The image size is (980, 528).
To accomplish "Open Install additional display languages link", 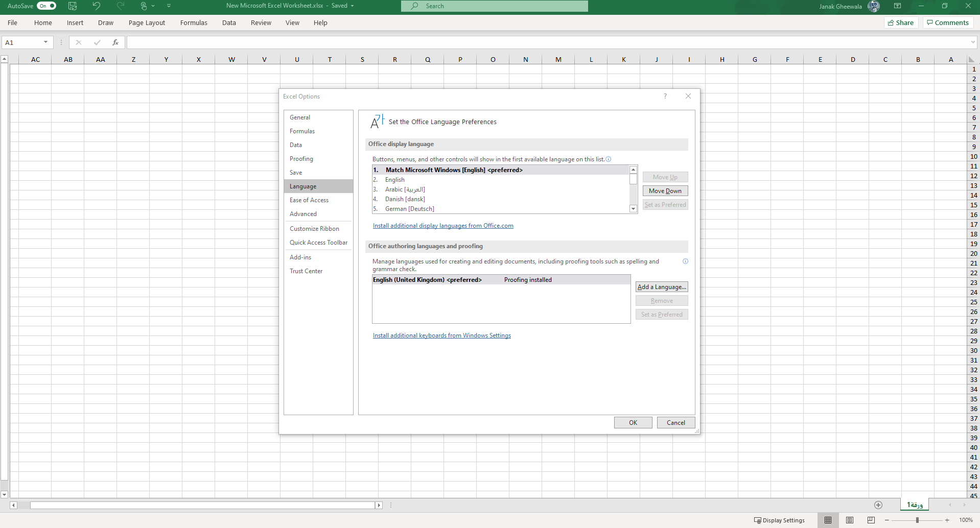I will [x=442, y=225].
